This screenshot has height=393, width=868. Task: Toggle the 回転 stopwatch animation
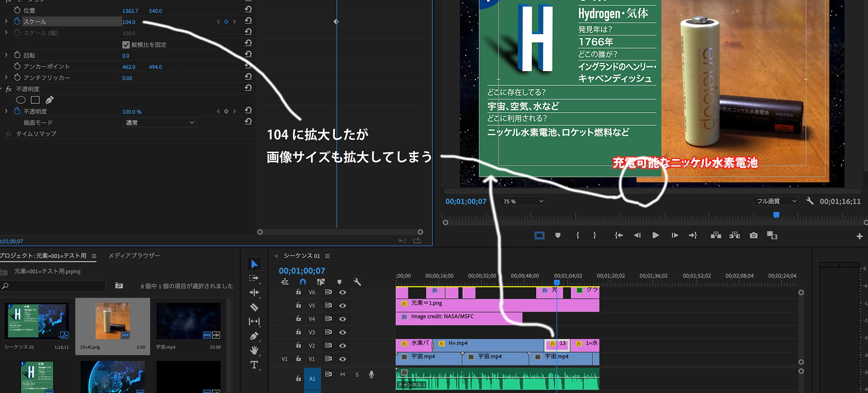(17, 55)
